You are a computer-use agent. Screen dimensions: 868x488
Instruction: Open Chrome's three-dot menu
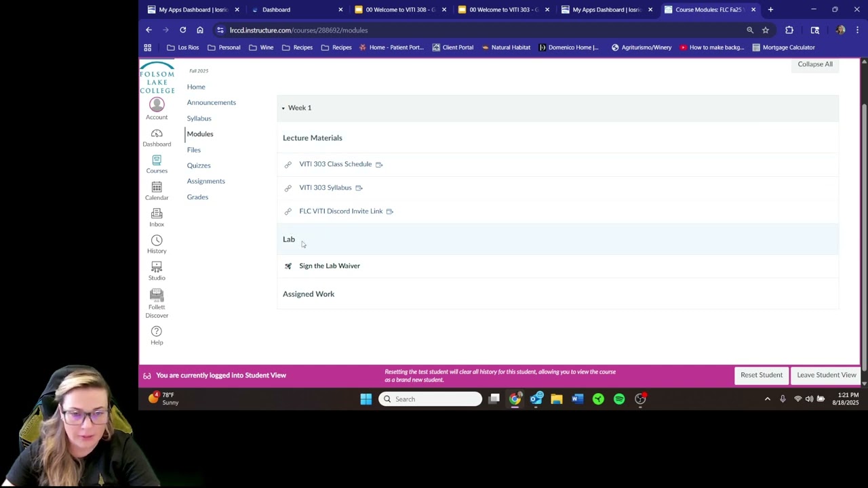[x=857, y=30]
